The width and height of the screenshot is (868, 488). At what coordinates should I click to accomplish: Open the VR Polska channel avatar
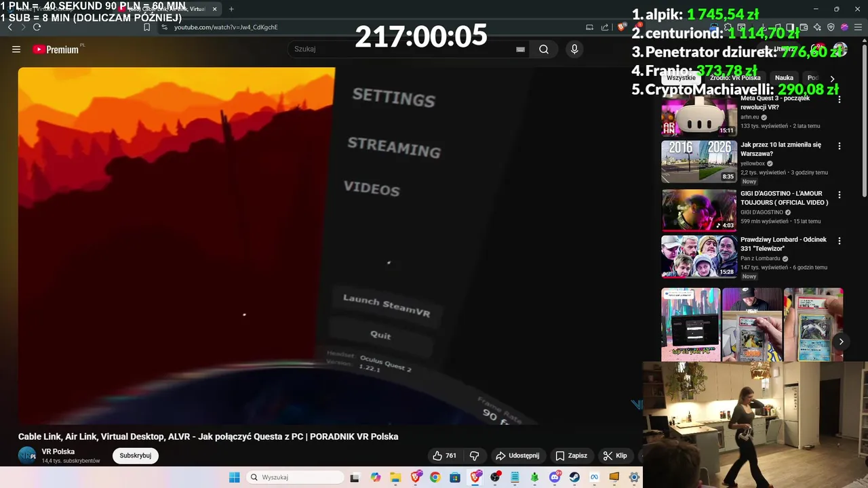(x=27, y=455)
